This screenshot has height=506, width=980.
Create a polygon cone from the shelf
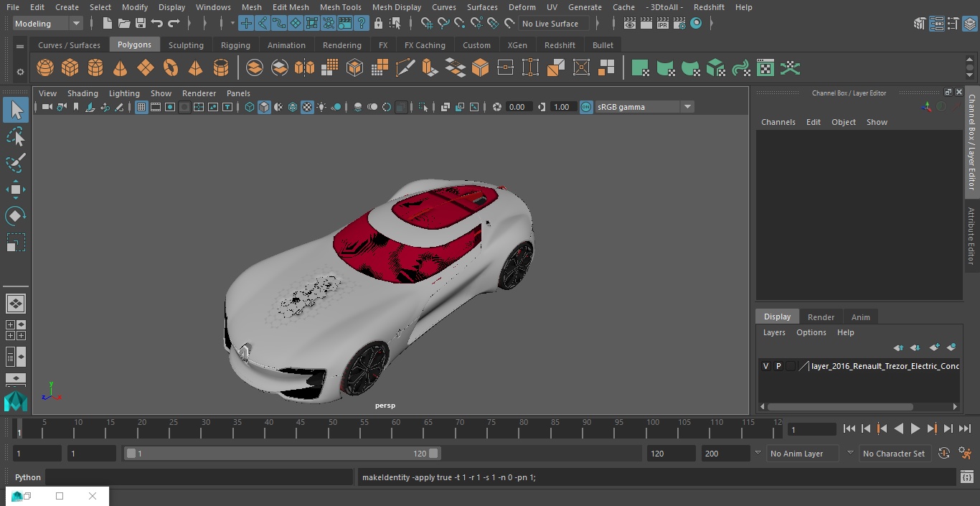(121, 68)
